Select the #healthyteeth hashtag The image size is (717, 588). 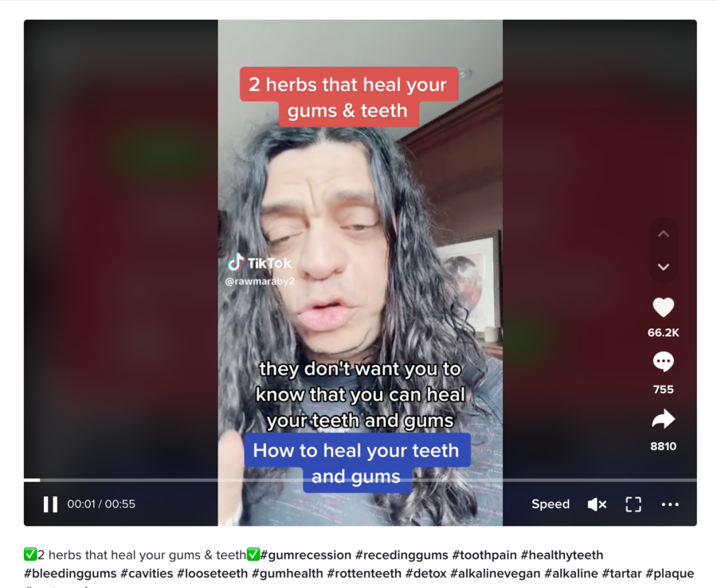click(562, 555)
